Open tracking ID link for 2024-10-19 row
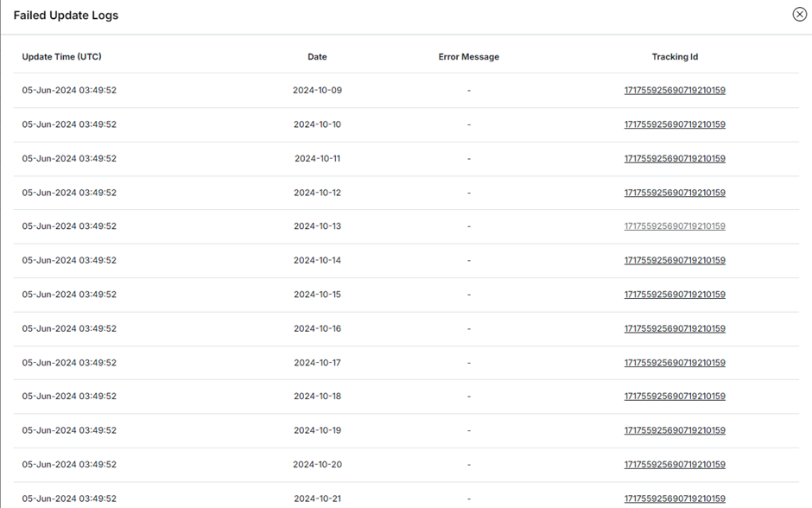Screen dimensions: 812x508 pos(675,430)
